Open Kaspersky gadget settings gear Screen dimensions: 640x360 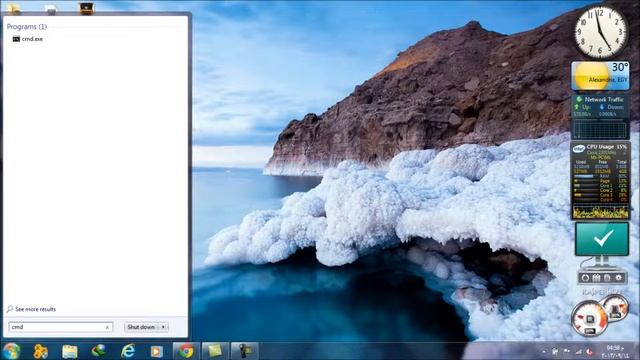click(x=619, y=278)
